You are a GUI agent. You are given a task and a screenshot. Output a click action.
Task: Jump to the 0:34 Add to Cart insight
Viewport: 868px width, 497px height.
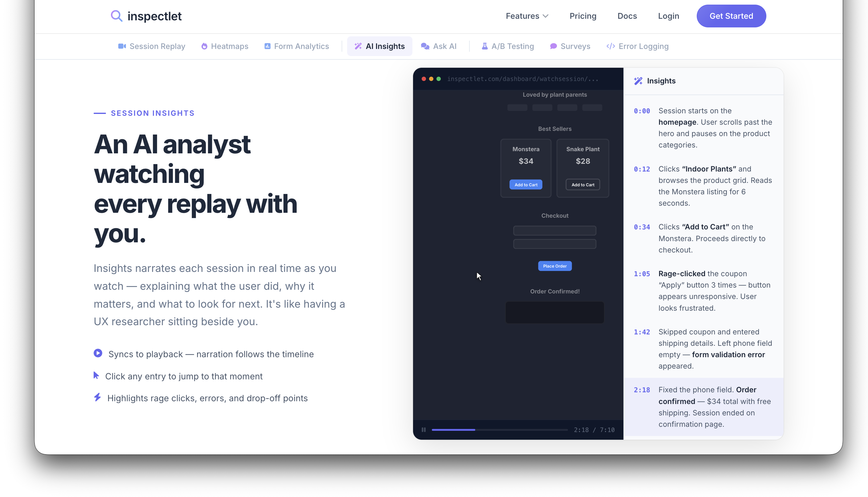[703, 238]
